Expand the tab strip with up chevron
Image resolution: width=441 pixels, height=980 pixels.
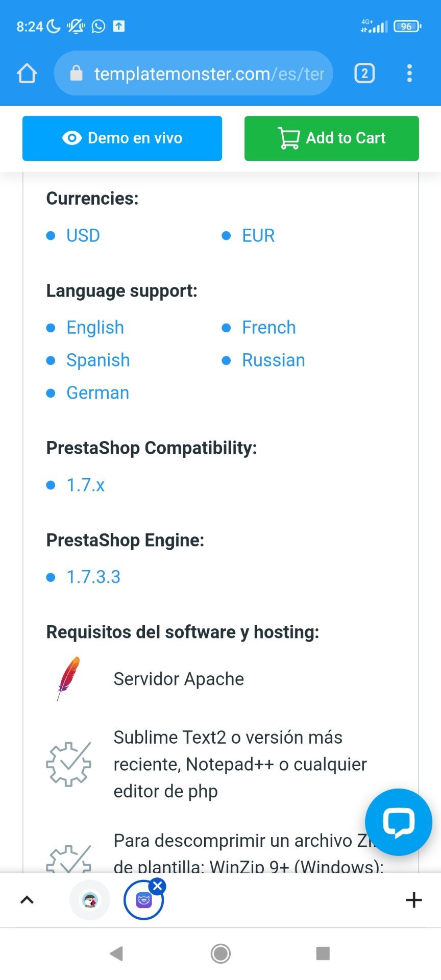click(x=27, y=900)
